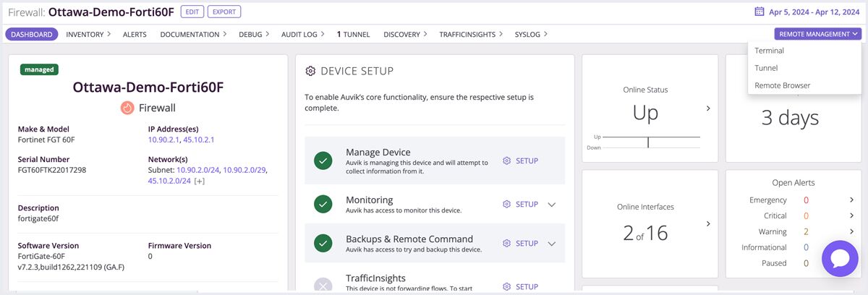Image resolution: width=868 pixels, height=295 pixels.
Task: Click the calendar icon beside date range
Action: pos(759,12)
